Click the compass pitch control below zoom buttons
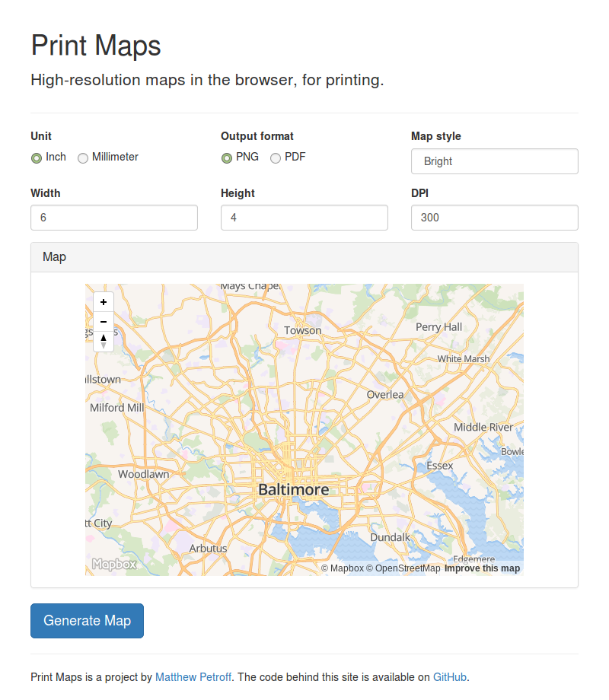 tap(103, 342)
